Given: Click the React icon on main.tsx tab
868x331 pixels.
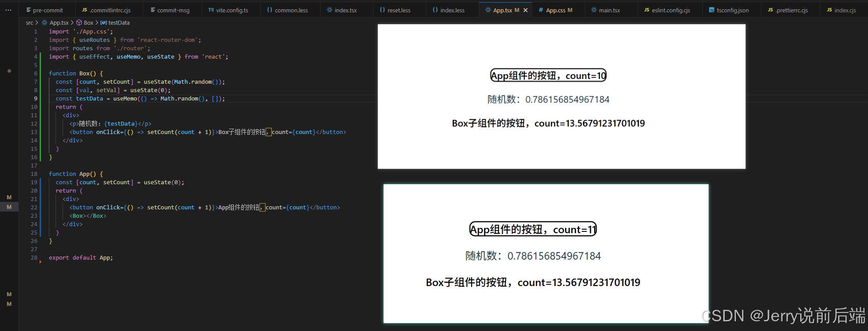Looking at the screenshot, I should click(x=594, y=10).
